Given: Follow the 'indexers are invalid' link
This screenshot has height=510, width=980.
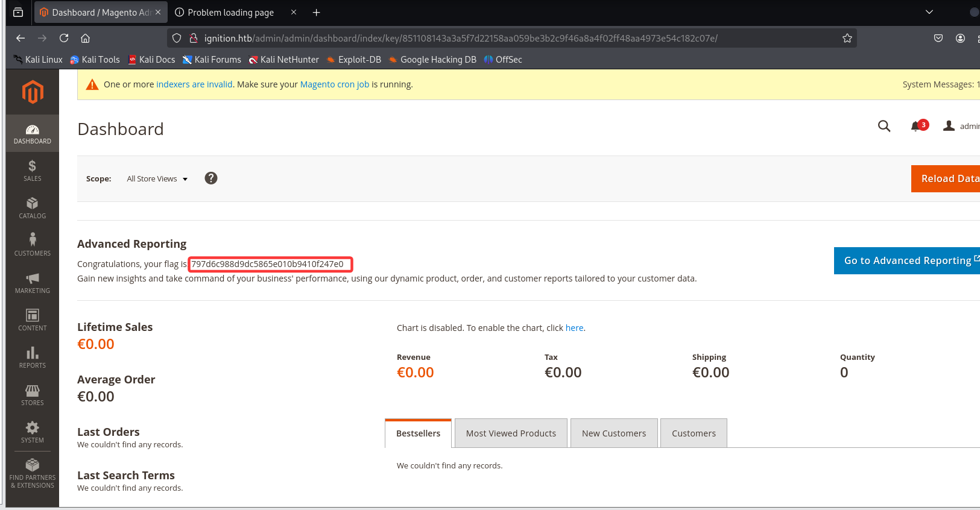Looking at the screenshot, I should point(194,84).
